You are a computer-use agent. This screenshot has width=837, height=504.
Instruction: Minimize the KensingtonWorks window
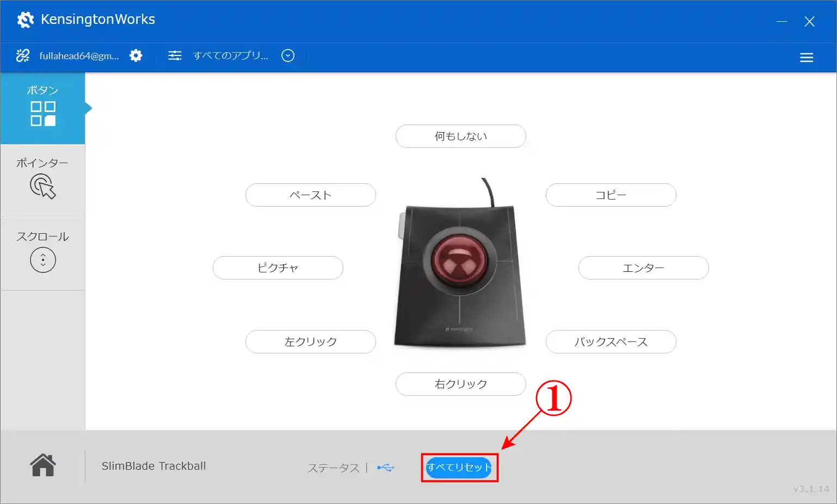point(782,21)
